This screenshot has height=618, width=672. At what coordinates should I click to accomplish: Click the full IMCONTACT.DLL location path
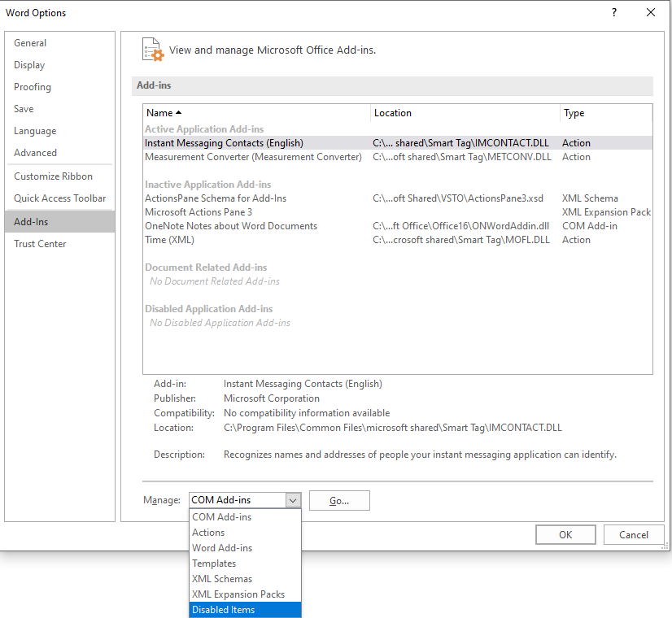(x=393, y=428)
